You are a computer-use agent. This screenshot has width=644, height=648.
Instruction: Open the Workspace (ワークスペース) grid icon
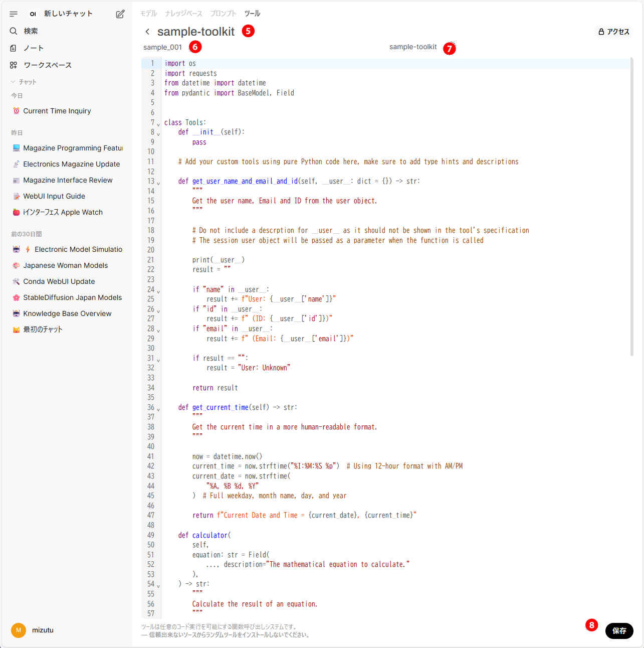14,65
